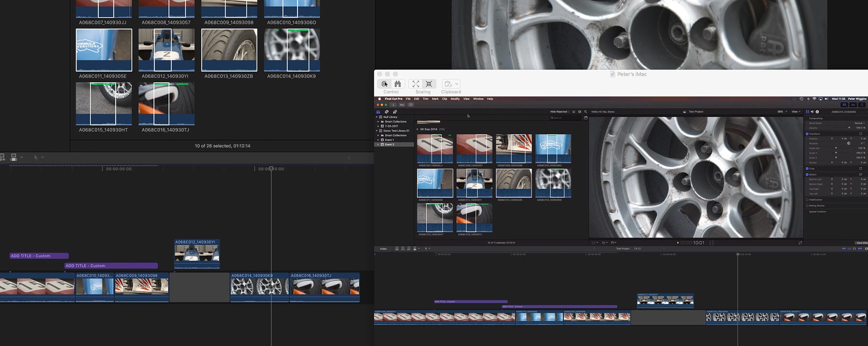Click the viewer full screen arrows icon

pos(800,243)
